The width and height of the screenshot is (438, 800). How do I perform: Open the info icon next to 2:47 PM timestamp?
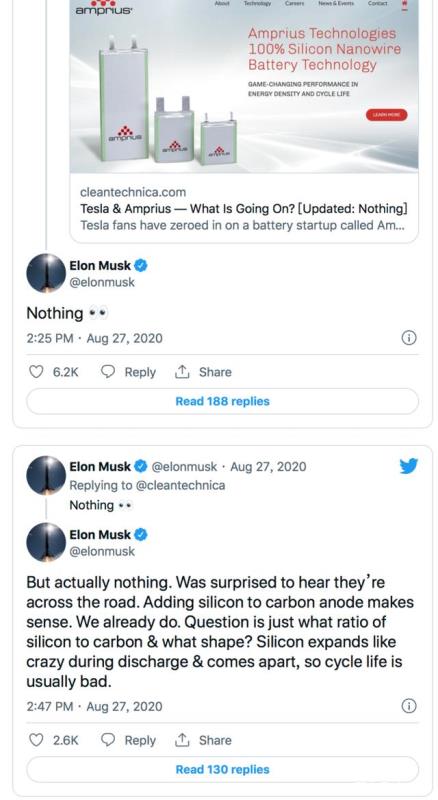(409, 706)
